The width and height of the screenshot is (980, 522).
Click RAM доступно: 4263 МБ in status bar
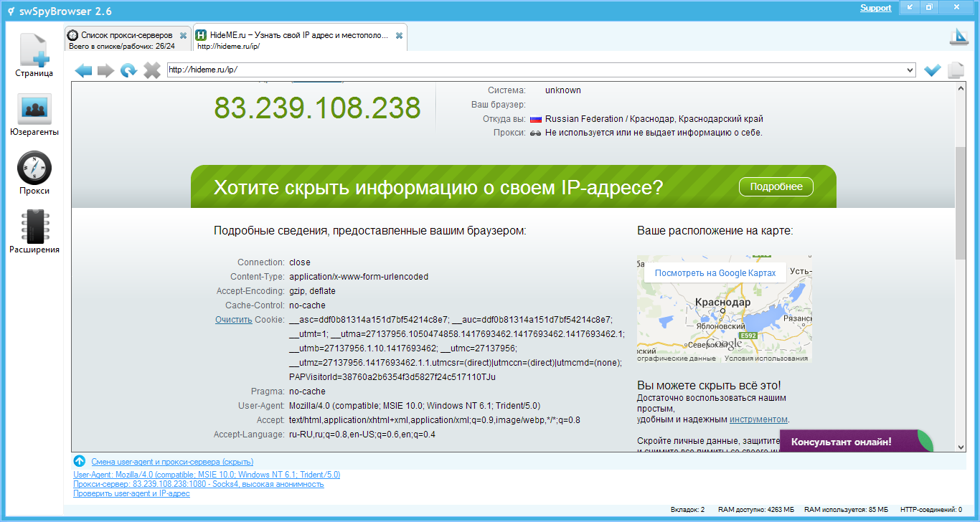tap(756, 510)
